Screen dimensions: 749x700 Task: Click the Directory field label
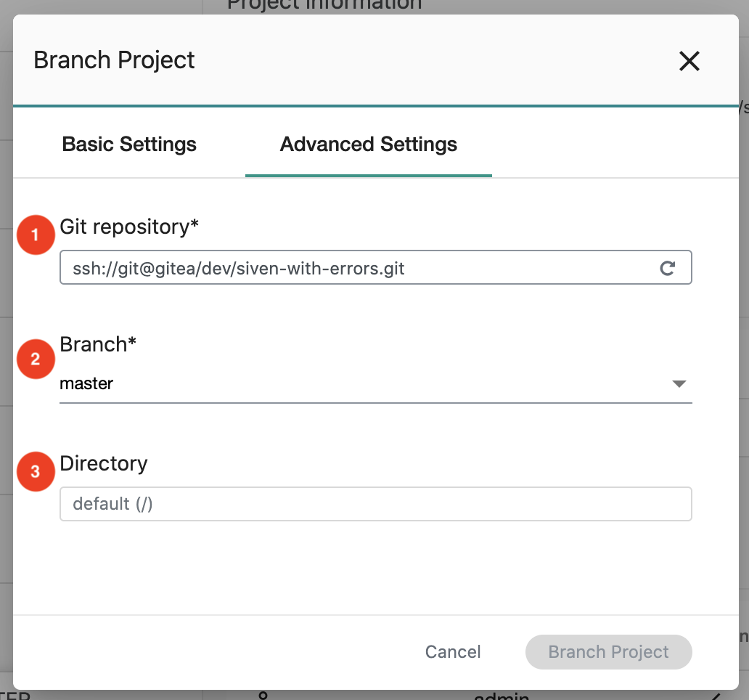pyautogui.click(x=104, y=463)
